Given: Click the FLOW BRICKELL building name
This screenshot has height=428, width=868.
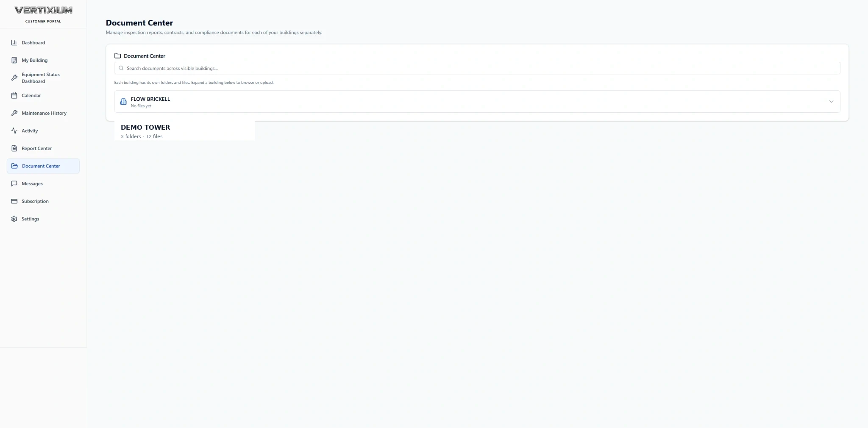Looking at the screenshot, I should tap(150, 99).
